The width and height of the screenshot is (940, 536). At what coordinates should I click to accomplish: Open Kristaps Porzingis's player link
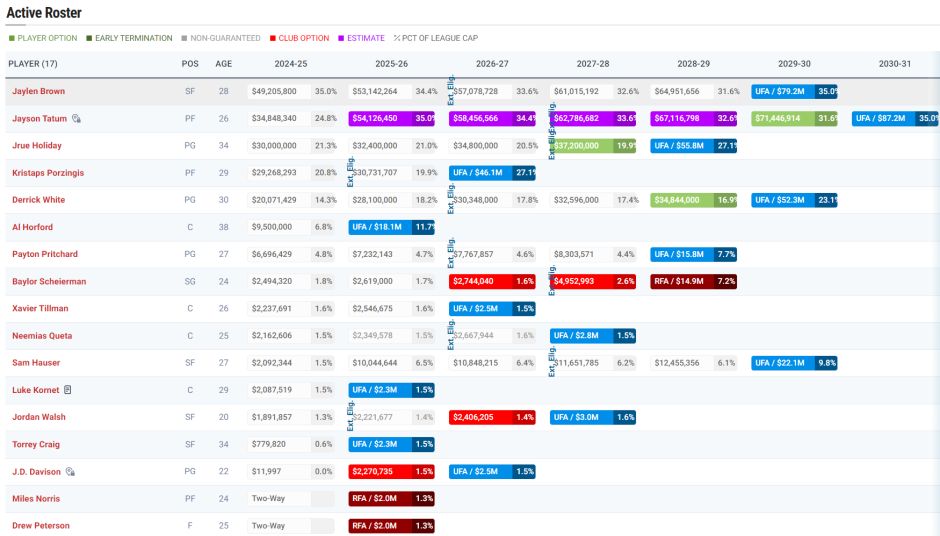[x=48, y=173]
